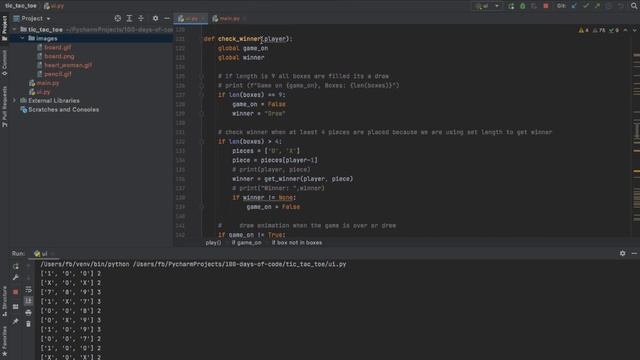Rerun ui in the Run panel

[x=16, y=267]
